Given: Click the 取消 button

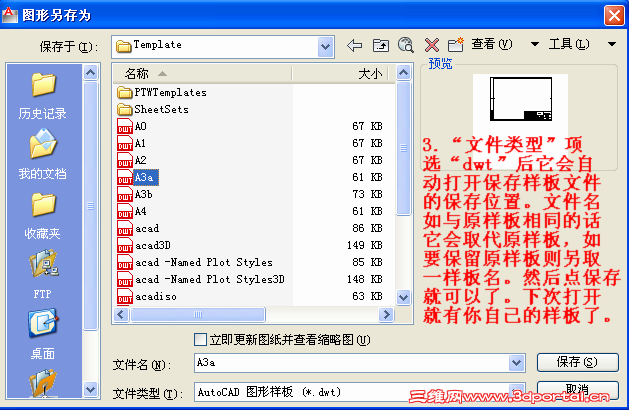Looking at the screenshot, I should click(x=578, y=388).
